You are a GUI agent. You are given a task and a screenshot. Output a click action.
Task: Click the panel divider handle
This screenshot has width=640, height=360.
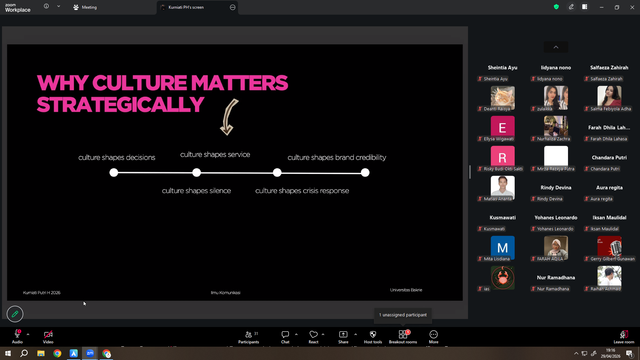tap(470, 172)
